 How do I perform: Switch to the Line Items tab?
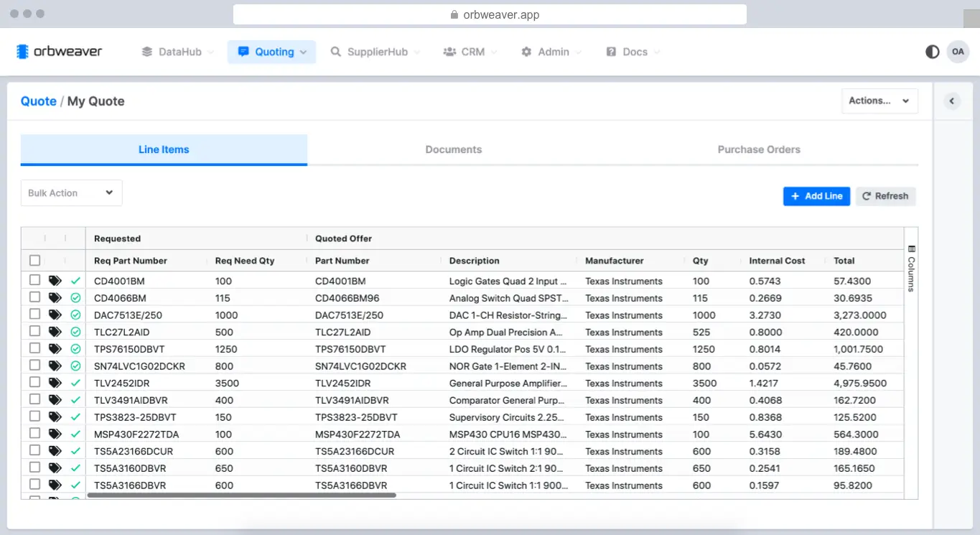(164, 149)
